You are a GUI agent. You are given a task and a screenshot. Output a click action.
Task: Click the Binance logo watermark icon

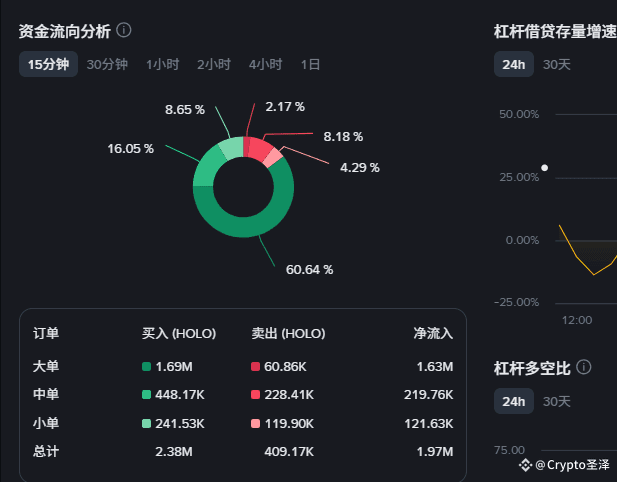coord(525,465)
